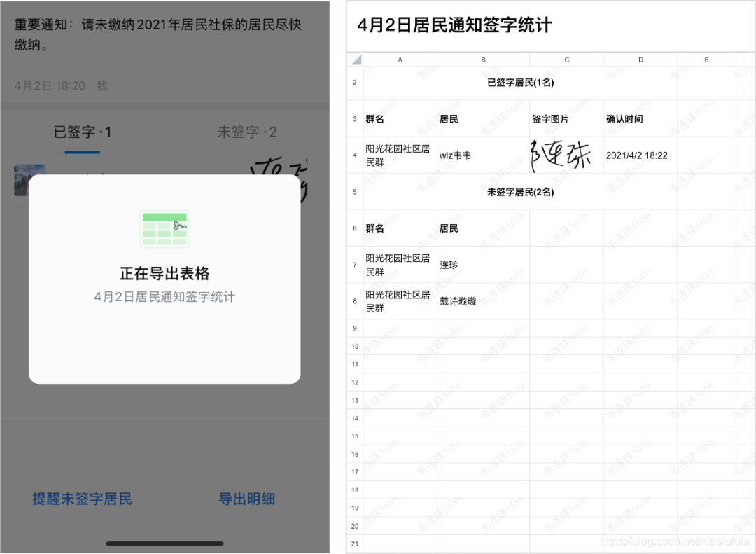Select column header A
756x554 pixels.
(x=400, y=60)
